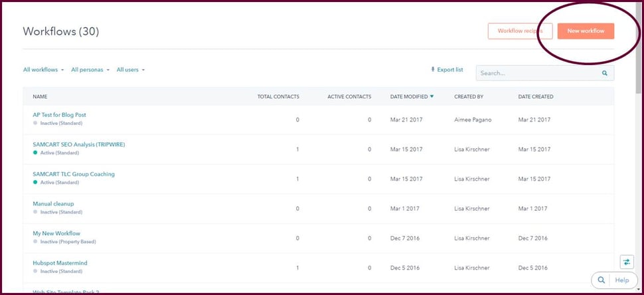Sort by Total Contacts column header
Viewport: 644px width, 295px height.
pos(278,97)
